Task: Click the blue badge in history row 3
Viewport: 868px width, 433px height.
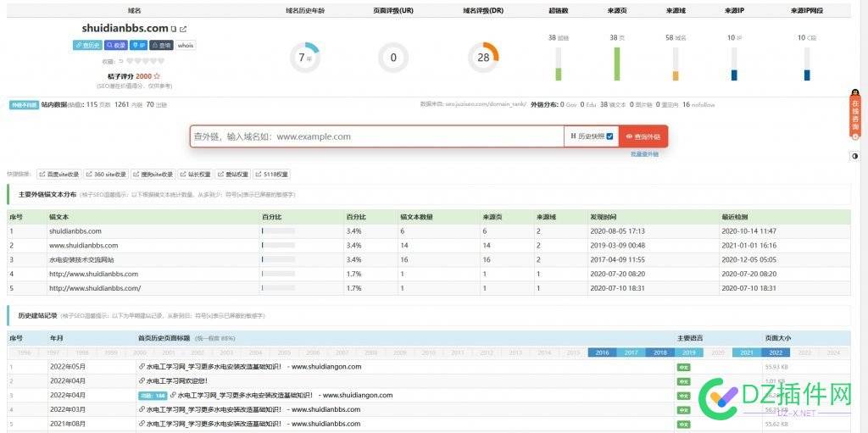Action: (153, 396)
